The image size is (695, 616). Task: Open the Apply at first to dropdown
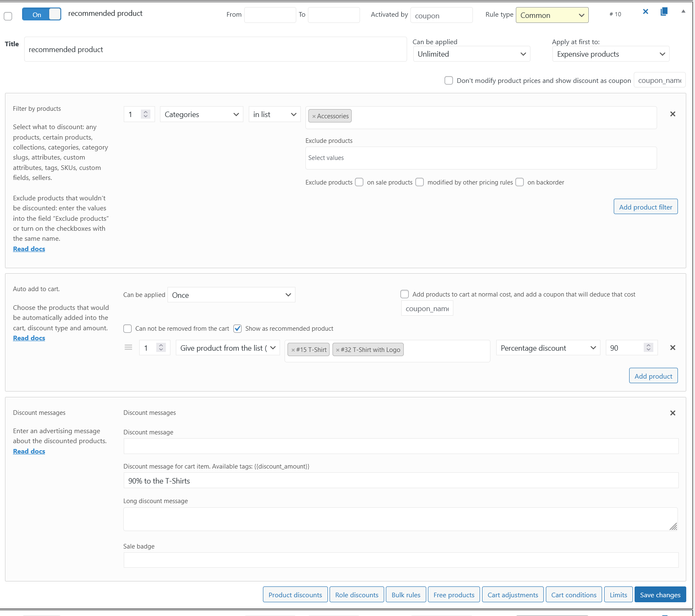[x=611, y=54]
